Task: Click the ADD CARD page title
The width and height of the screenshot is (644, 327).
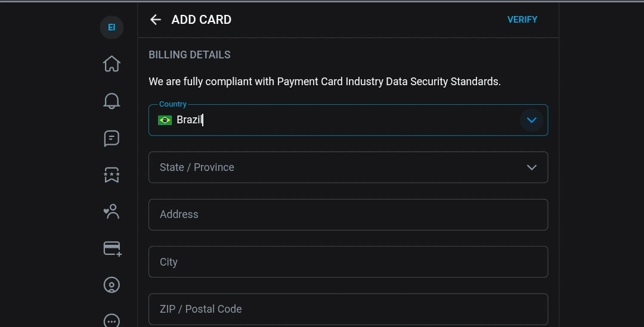Action: [202, 20]
